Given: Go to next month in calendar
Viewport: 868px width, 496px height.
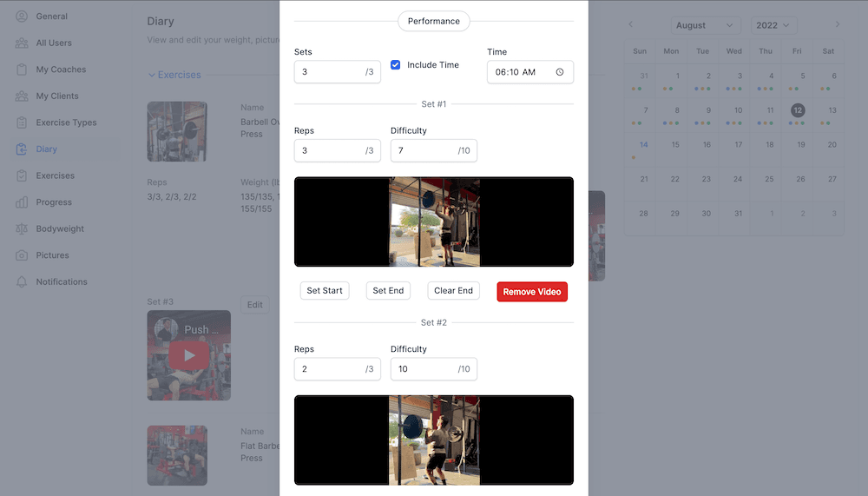Looking at the screenshot, I should (838, 24).
